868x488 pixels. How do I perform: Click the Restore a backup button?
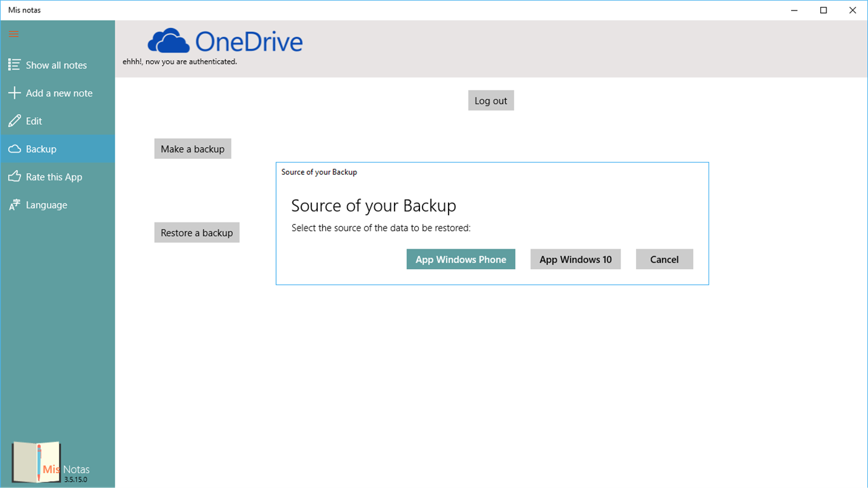click(197, 232)
